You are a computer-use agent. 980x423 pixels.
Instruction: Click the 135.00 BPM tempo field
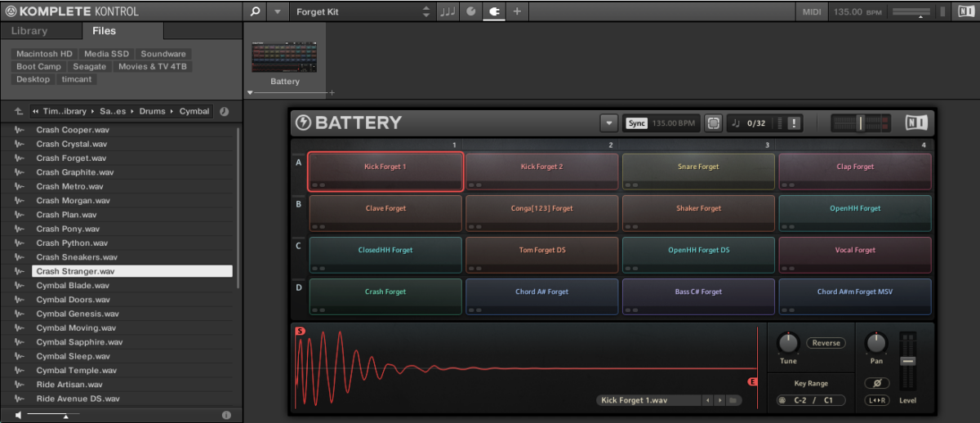[x=857, y=11]
